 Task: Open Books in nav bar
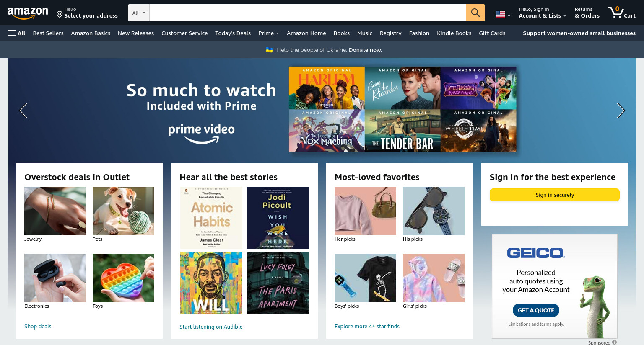click(342, 33)
